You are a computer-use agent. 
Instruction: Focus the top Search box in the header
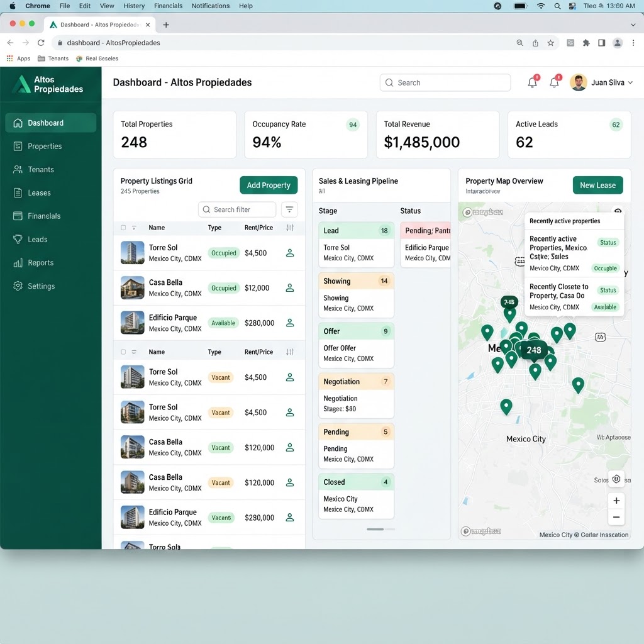(x=445, y=82)
